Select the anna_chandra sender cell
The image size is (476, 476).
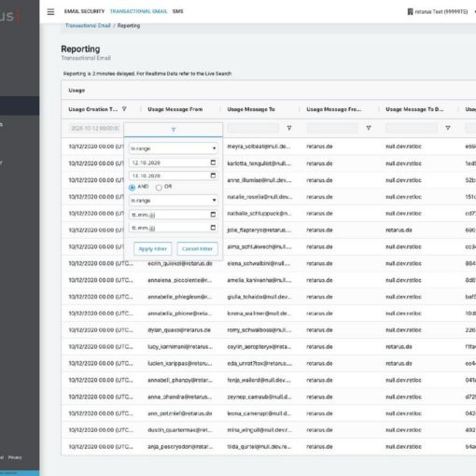(x=180, y=397)
